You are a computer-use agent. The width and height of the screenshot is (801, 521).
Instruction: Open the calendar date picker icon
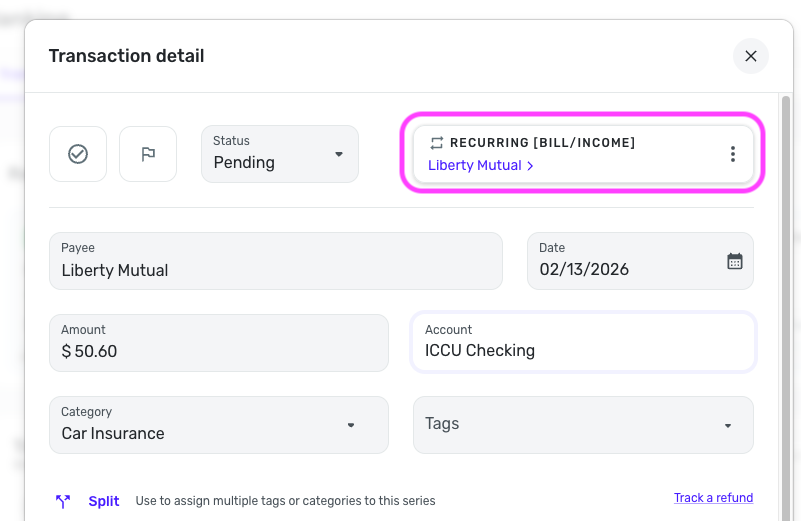pyautogui.click(x=735, y=261)
